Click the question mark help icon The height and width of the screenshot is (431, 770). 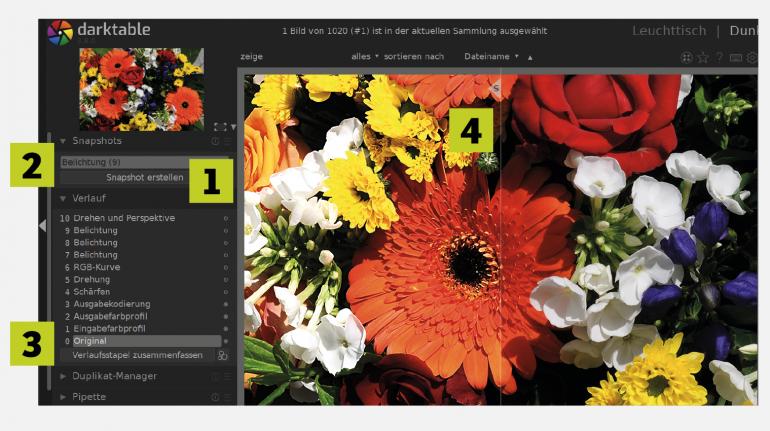click(719, 57)
